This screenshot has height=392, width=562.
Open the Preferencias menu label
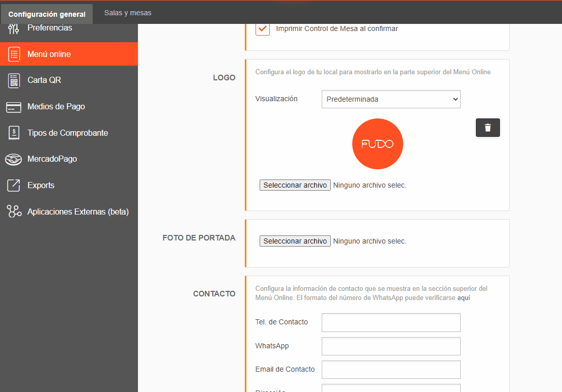(50, 28)
